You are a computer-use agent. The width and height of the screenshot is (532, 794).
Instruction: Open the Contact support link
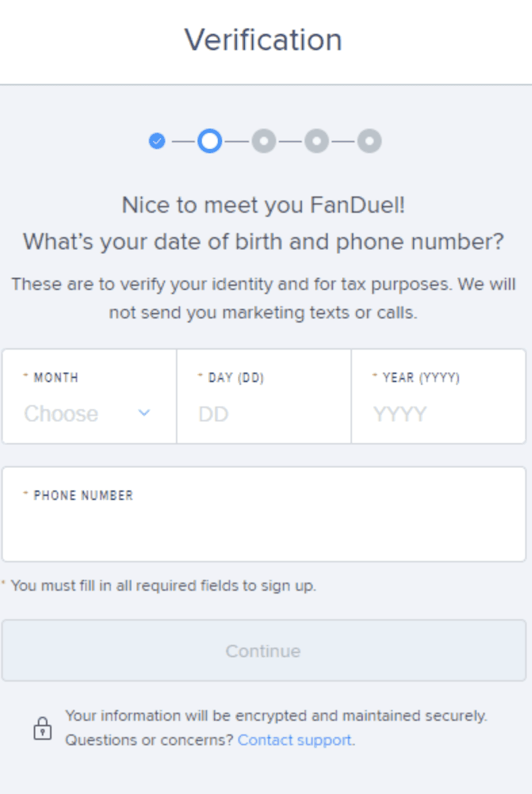294,740
